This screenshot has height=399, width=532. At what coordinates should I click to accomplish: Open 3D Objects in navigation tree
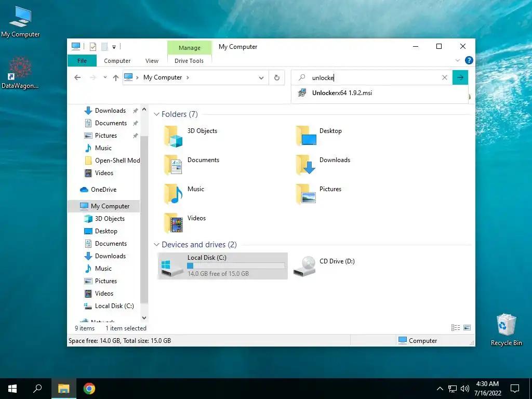coord(110,219)
